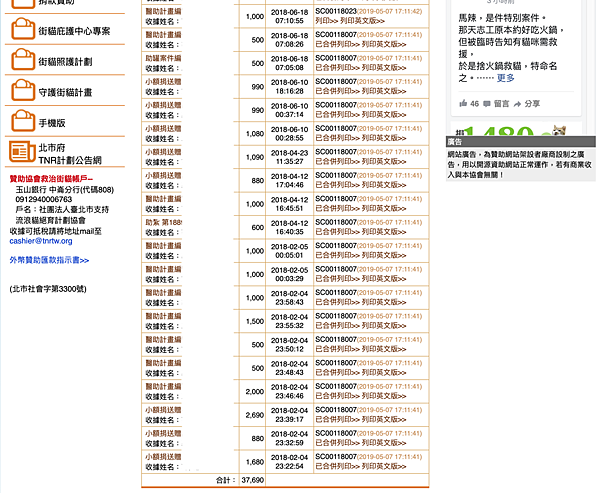
Task: Click 已合併列印>> in the 07:08:26 row
Action: click(337, 44)
